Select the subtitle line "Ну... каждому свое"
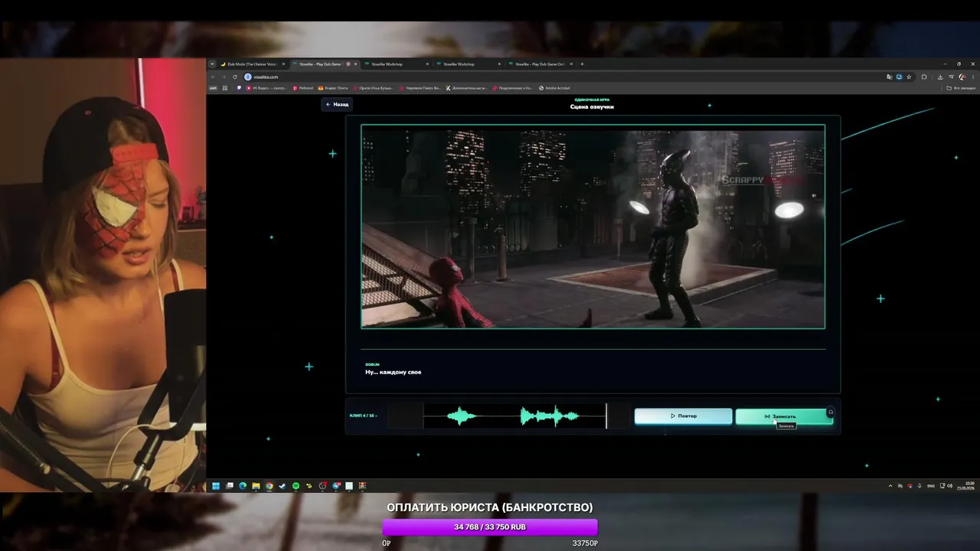Viewport: 980px width, 551px height. pyautogui.click(x=394, y=372)
